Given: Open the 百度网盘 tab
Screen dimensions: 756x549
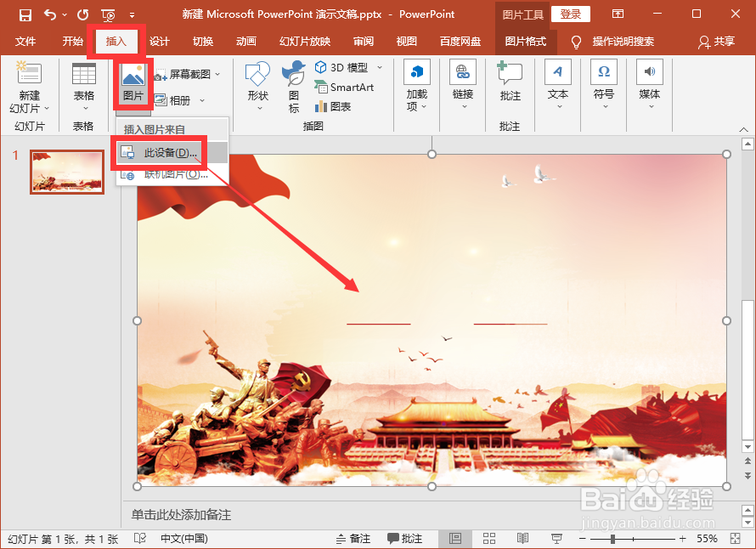Looking at the screenshot, I should pyautogui.click(x=460, y=42).
